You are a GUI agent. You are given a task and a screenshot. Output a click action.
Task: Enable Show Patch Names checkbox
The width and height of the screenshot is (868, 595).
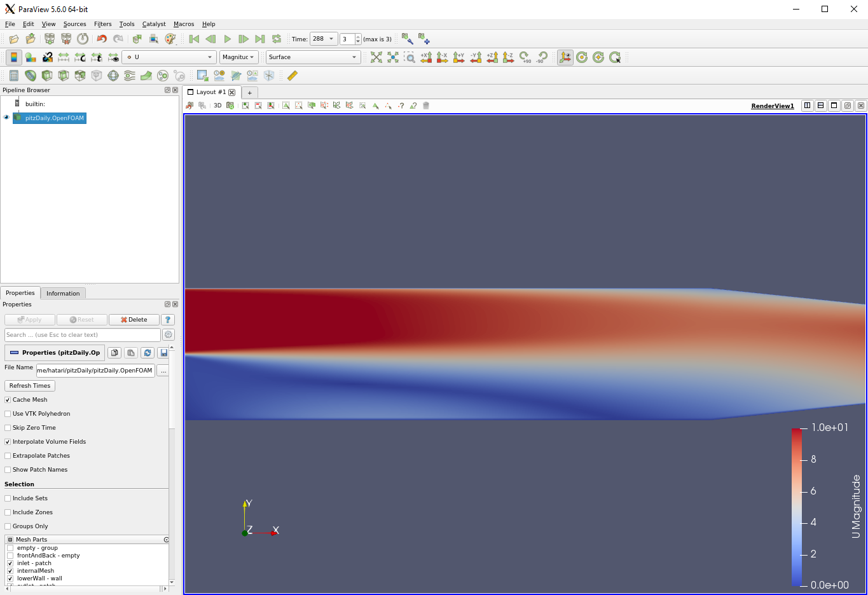(x=8, y=470)
